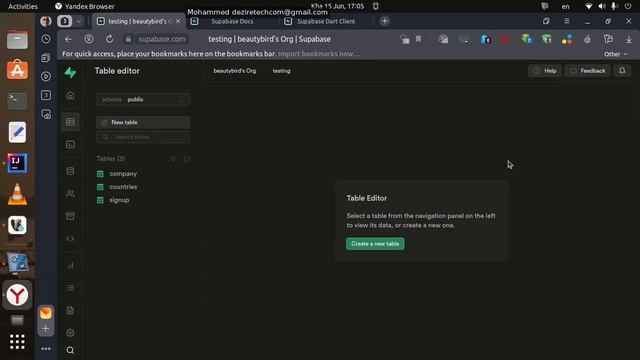This screenshot has height=360, width=640.
Task: Open Terminal from the dock
Action: click(x=17, y=101)
